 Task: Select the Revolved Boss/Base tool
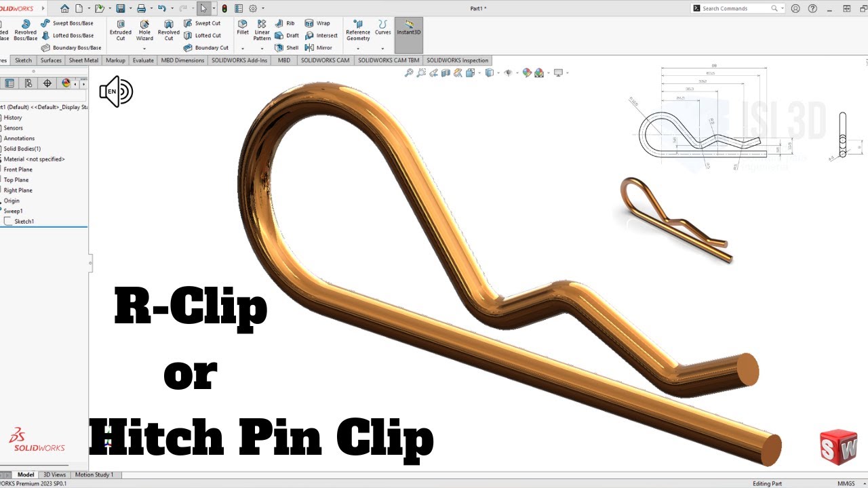(x=26, y=30)
